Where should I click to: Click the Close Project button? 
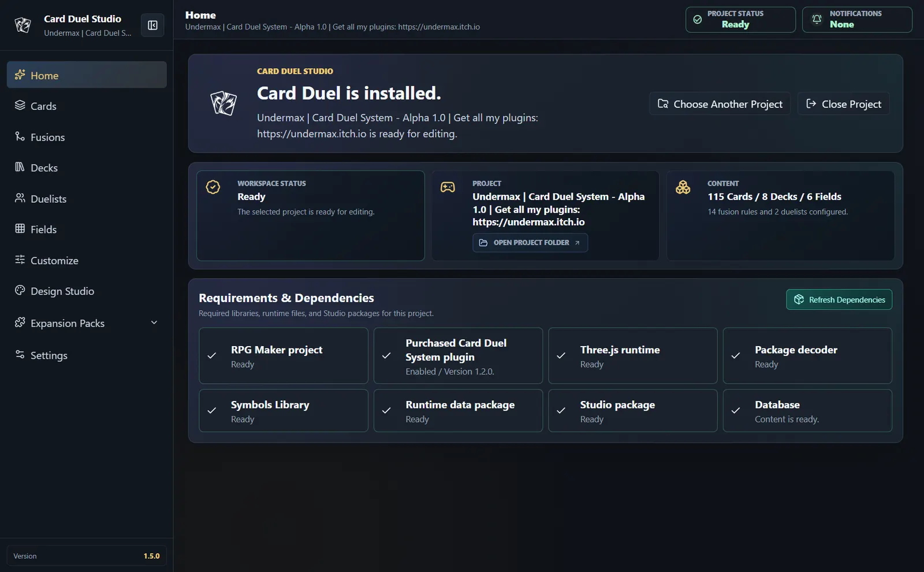pyautogui.click(x=844, y=104)
